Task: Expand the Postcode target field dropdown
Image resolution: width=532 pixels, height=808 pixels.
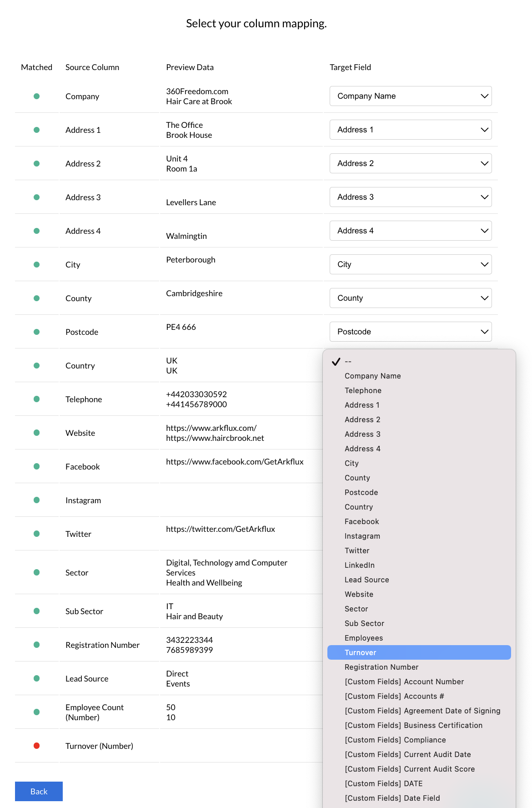Action: point(410,332)
